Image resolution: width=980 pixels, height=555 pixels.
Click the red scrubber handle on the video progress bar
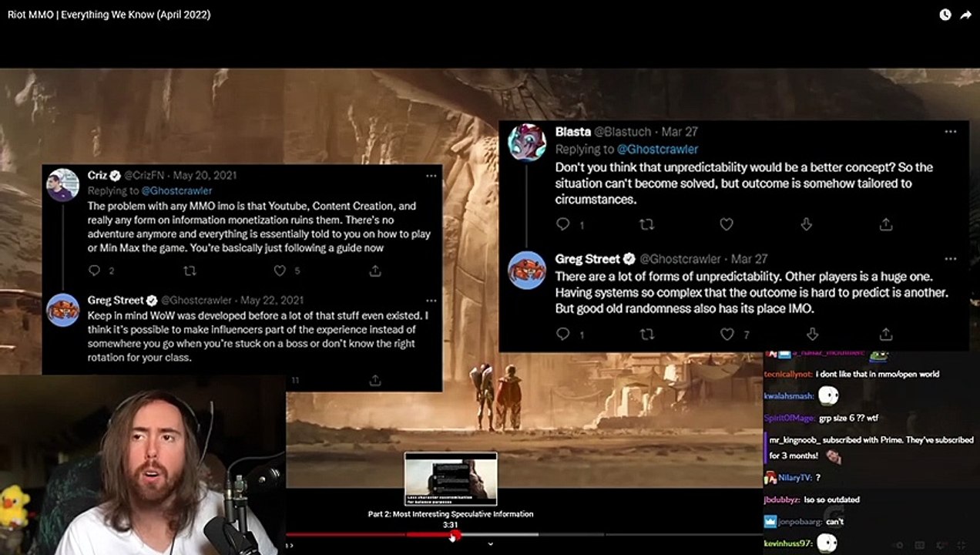455,535
